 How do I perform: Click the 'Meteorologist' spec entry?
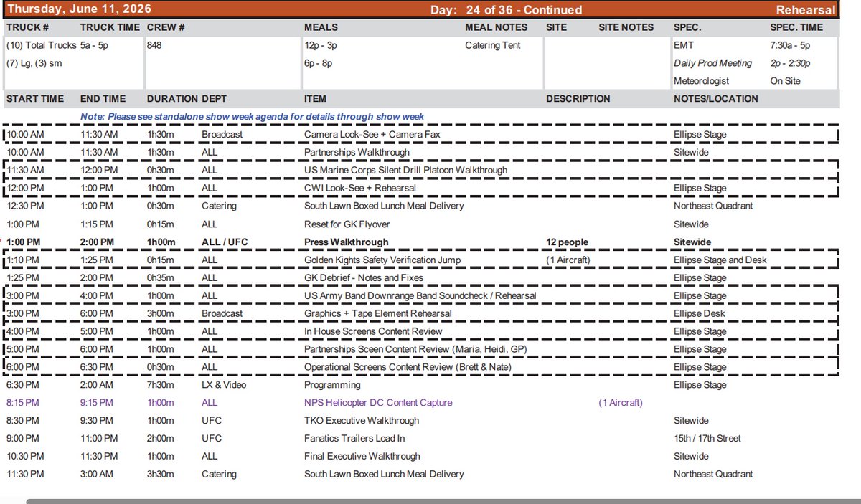(701, 81)
